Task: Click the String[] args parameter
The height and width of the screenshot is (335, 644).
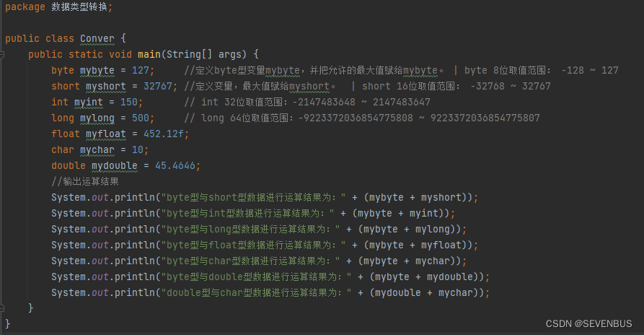Action: (212, 54)
